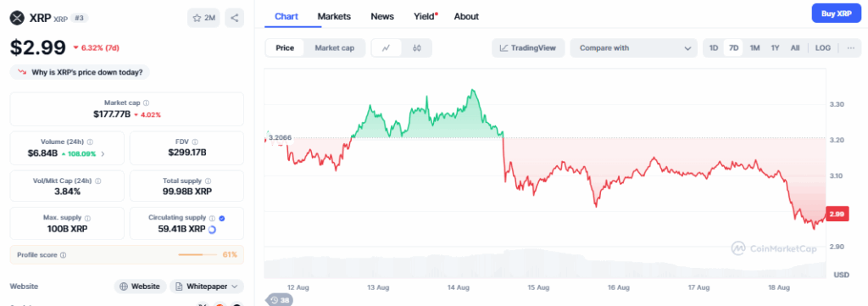Switch to the Markets tab
Image resolution: width=868 pixels, height=306 pixels.
[x=334, y=16]
